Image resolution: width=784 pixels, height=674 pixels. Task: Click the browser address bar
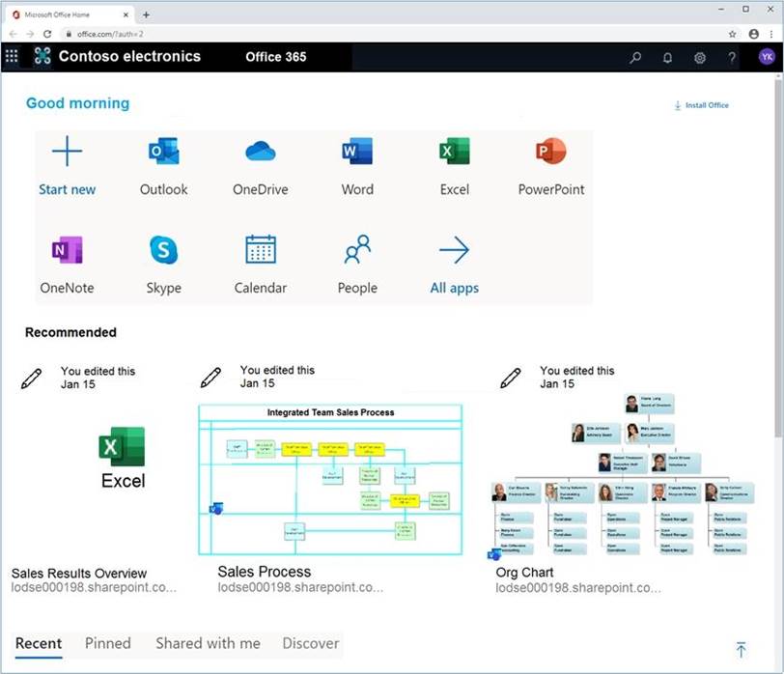[x=386, y=33]
